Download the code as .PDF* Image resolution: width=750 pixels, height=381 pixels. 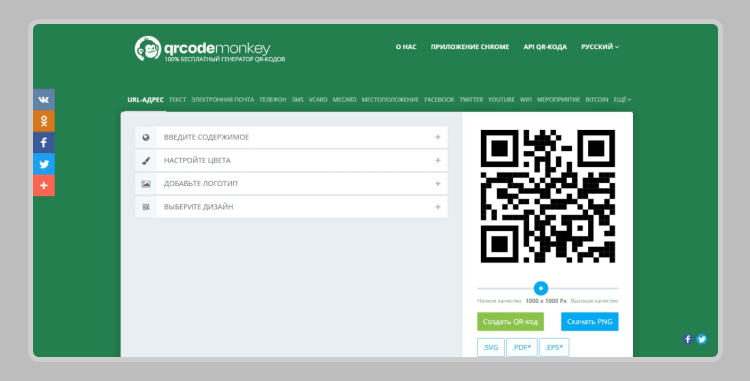pyautogui.click(x=522, y=348)
